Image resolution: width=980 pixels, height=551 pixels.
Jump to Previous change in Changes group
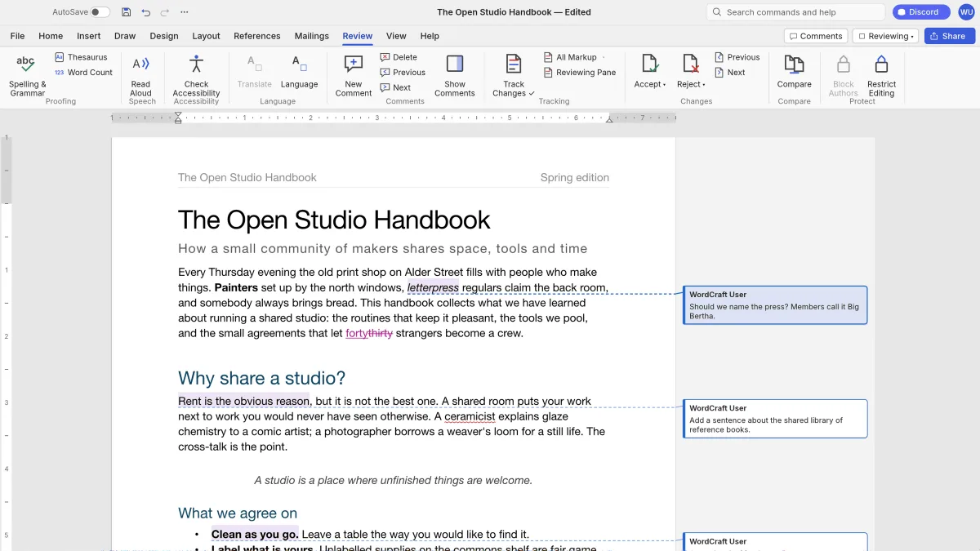tap(737, 57)
